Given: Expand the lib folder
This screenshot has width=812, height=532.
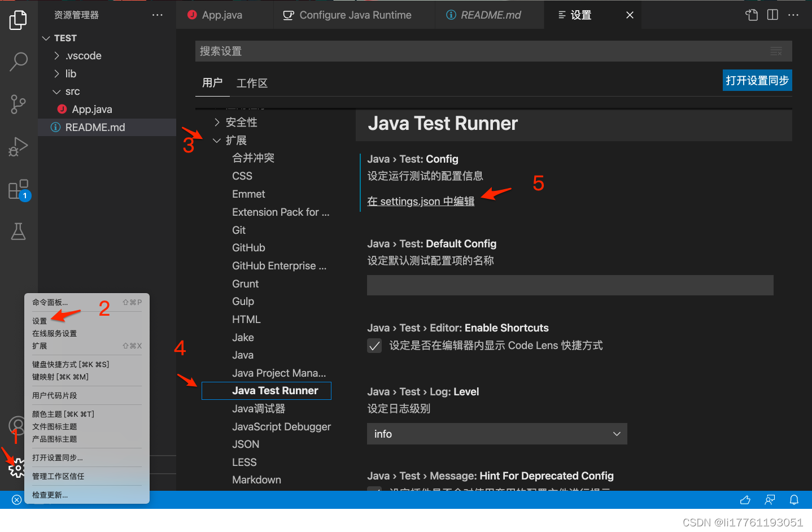Looking at the screenshot, I should (56, 73).
